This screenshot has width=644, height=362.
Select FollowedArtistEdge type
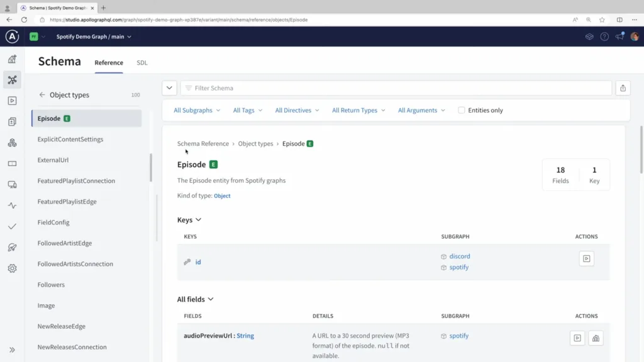(x=65, y=243)
